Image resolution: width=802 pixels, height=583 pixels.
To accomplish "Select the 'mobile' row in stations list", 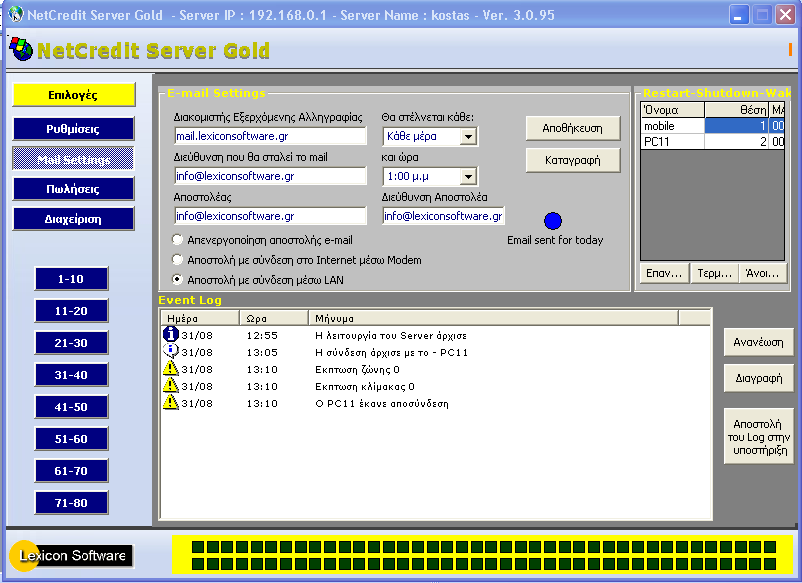I will click(712, 126).
